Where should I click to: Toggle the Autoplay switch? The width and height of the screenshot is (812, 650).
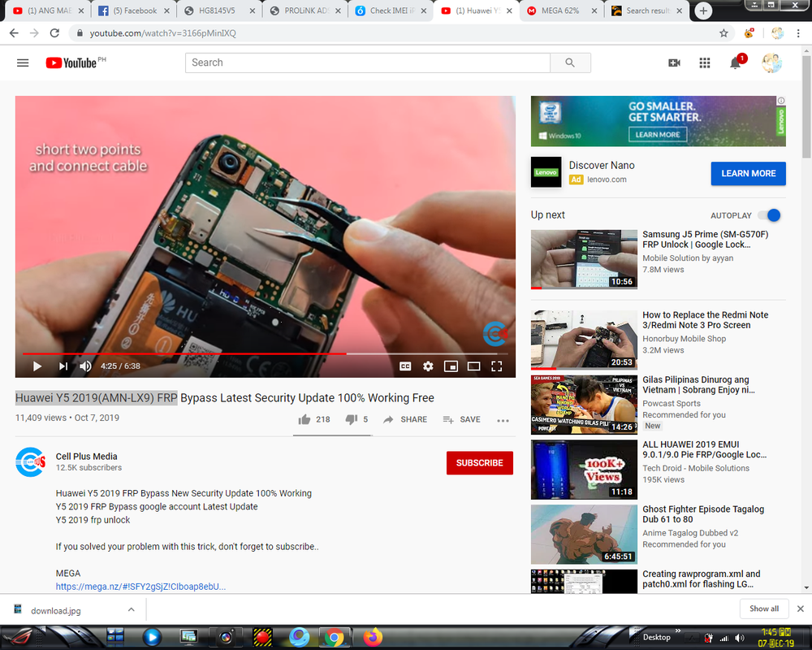tap(770, 215)
